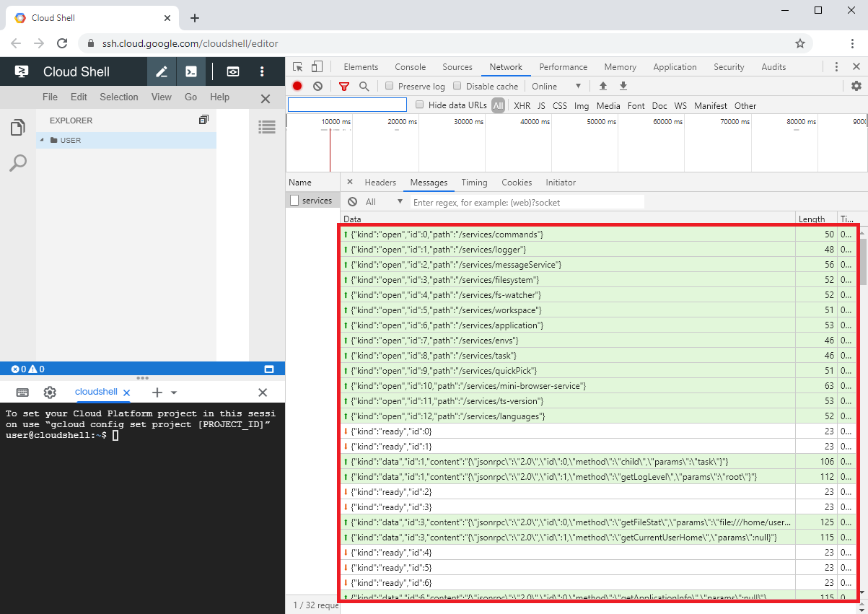Open the terminal icon in Cloud Shell header
The image size is (868, 614).
[x=191, y=71]
